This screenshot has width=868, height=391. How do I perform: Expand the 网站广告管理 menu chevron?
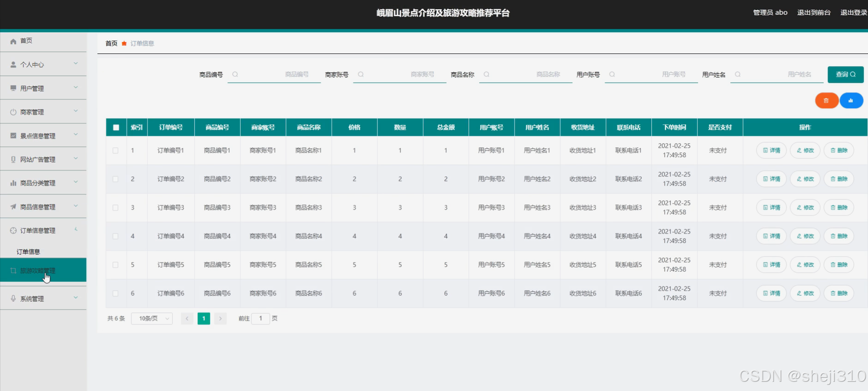(76, 158)
